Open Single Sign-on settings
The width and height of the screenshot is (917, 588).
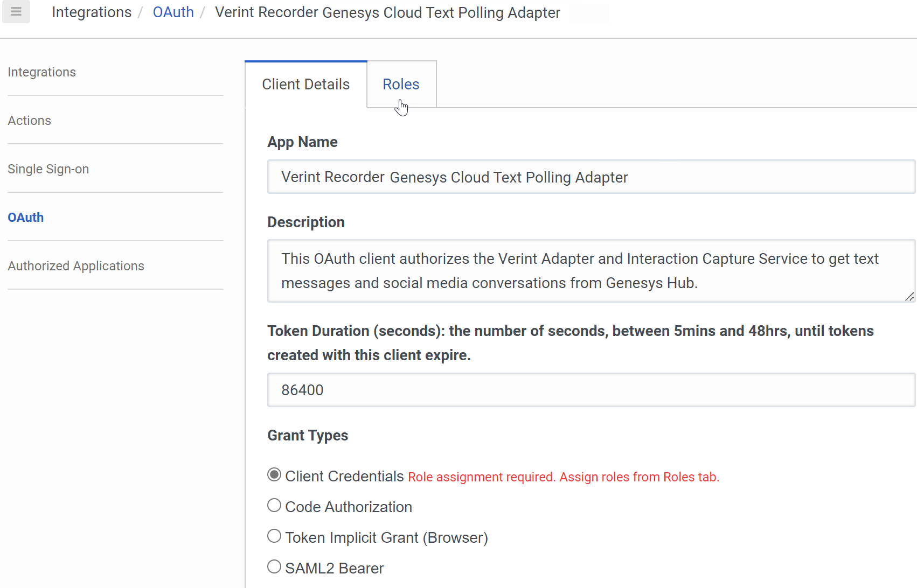pos(48,169)
